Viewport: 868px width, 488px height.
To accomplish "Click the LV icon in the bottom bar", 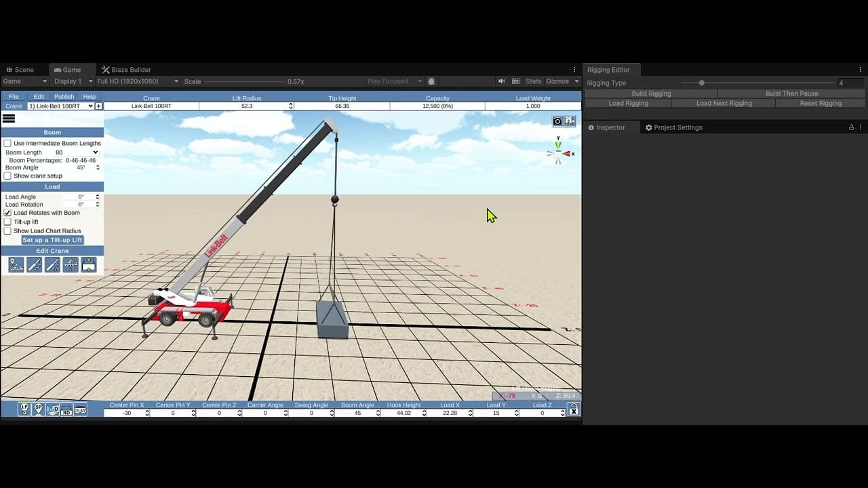I will (80, 409).
